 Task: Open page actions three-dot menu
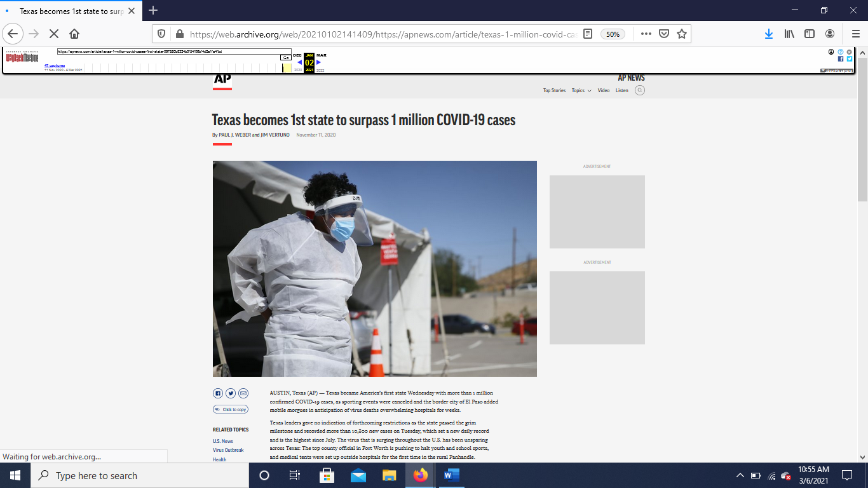(646, 34)
